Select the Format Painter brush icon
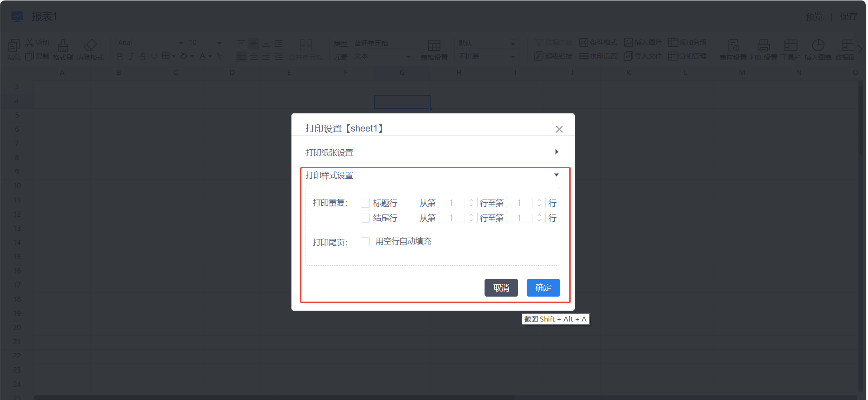868x400 pixels. 63,45
